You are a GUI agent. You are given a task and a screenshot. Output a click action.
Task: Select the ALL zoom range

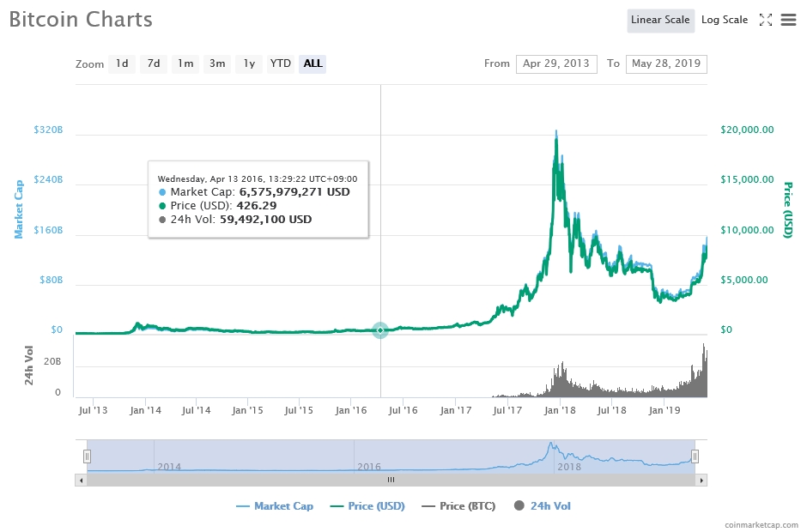(312, 63)
